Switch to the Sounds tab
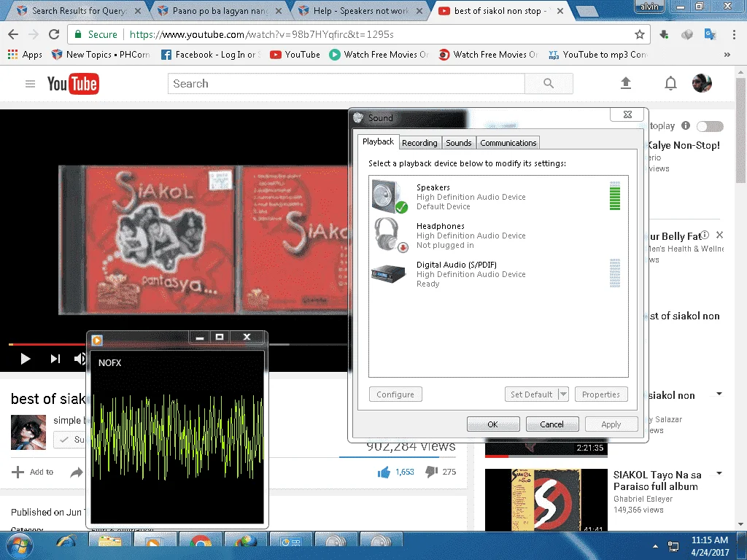747x560 pixels. [458, 143]
